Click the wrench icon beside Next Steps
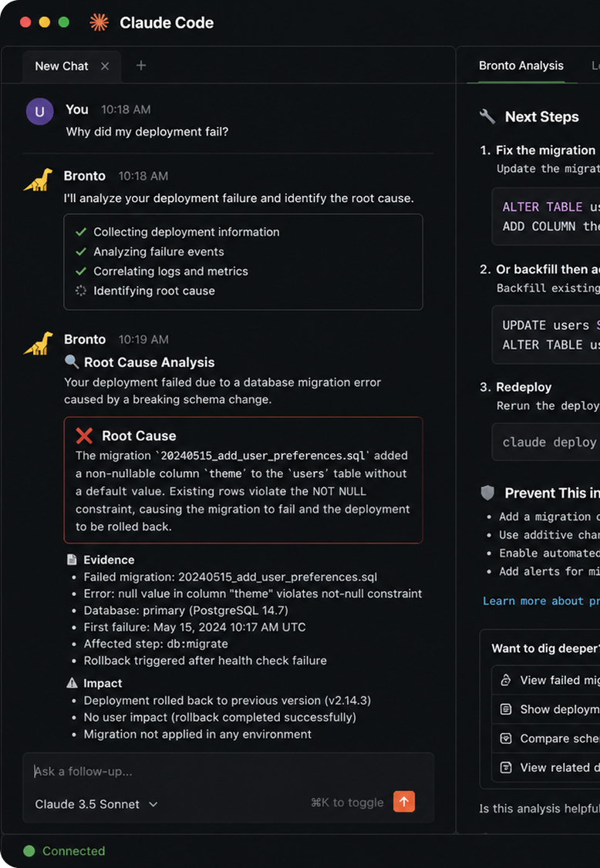 point(487,116)
